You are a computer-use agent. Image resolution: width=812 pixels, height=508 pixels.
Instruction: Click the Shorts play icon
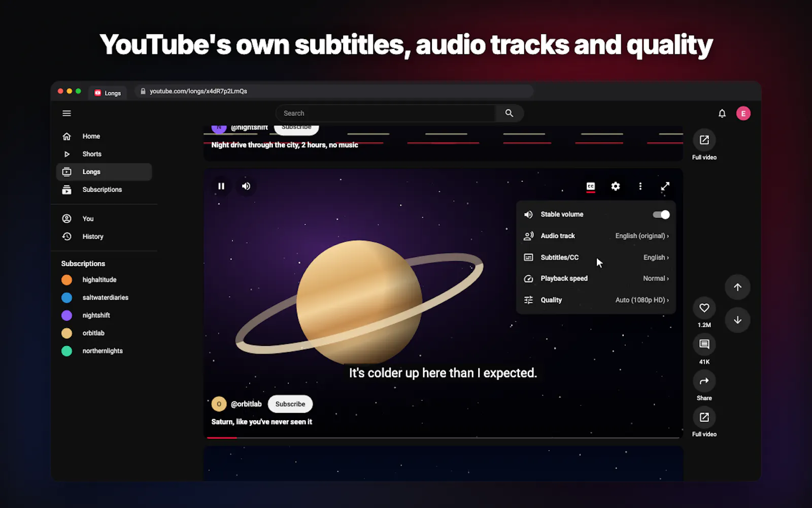66,154
